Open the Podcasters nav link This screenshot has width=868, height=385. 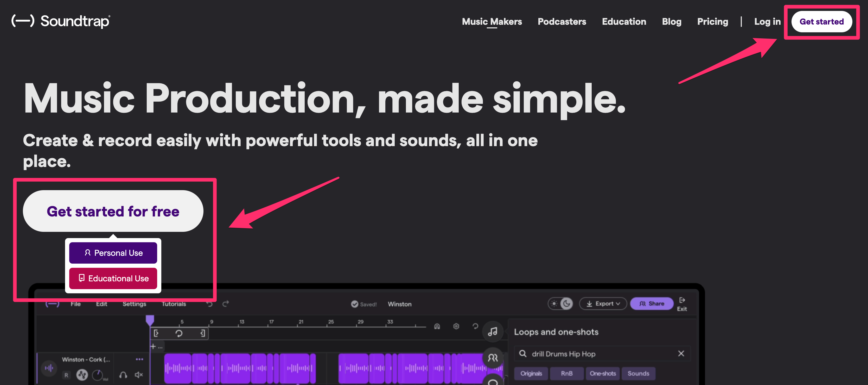(562, 22)
